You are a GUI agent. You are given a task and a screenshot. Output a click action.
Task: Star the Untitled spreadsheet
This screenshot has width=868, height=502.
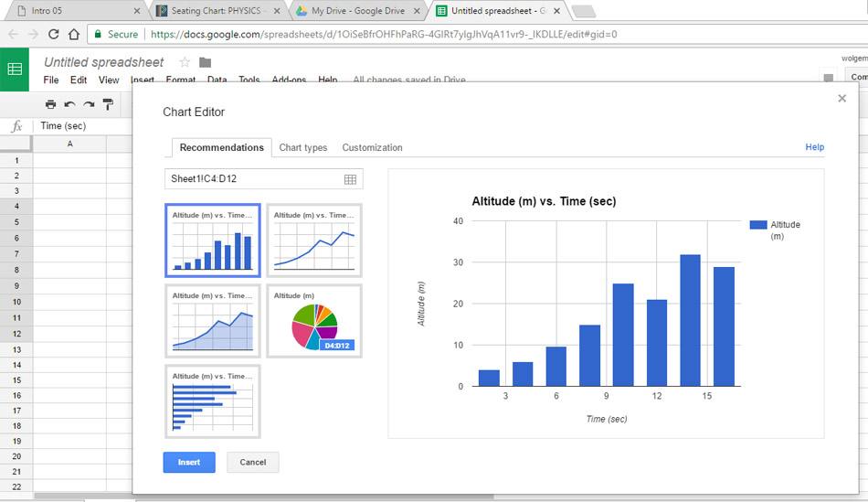(x=185, y=62)
